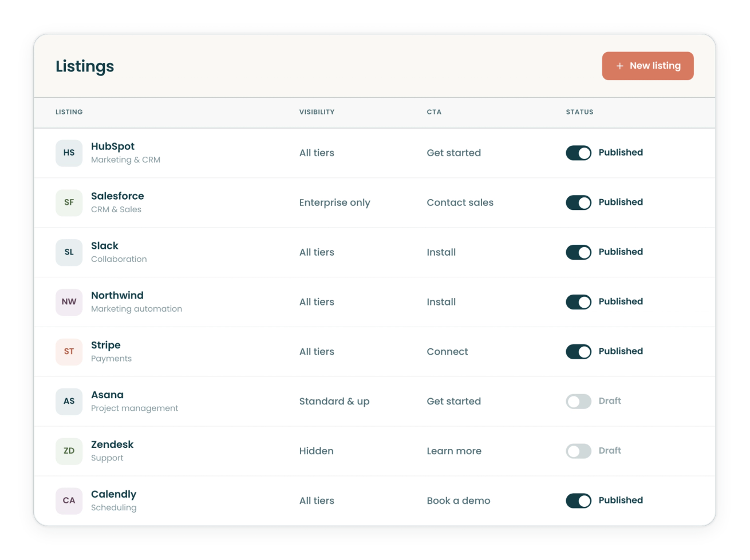Open the Stripe listing name
The width and height of the screenshot is (750, 560).
106,345
